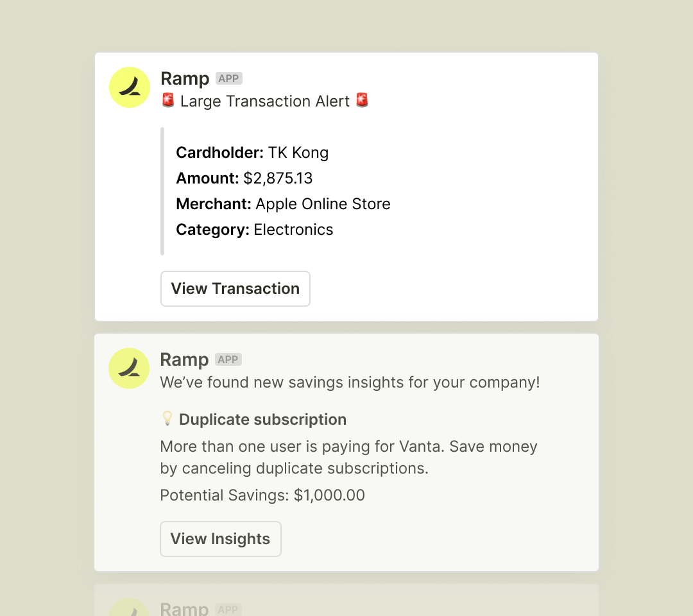
Task: Click the Ramp avatar in the savings insights message
Action: [x=129, y=368]
